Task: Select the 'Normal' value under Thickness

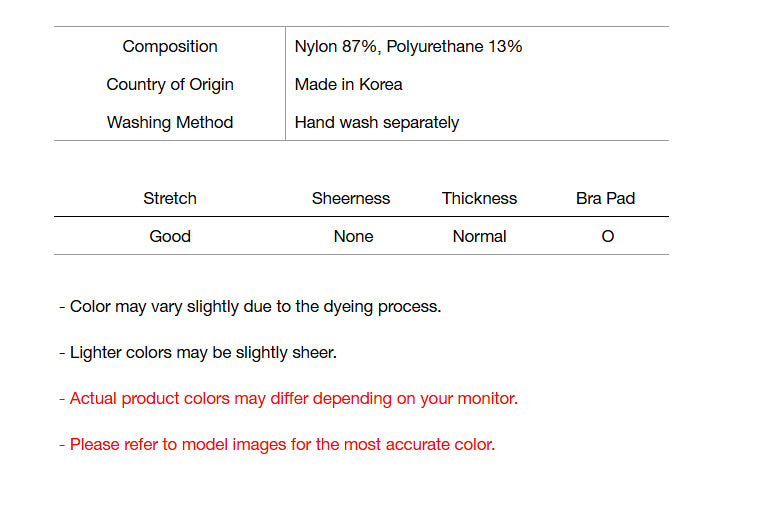Action: coord(479,236)
